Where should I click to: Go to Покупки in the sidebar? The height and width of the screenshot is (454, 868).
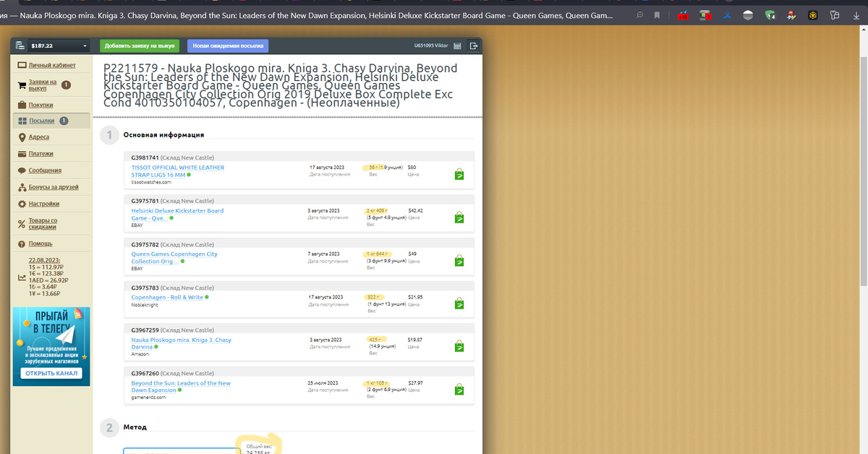click(41, 105)
